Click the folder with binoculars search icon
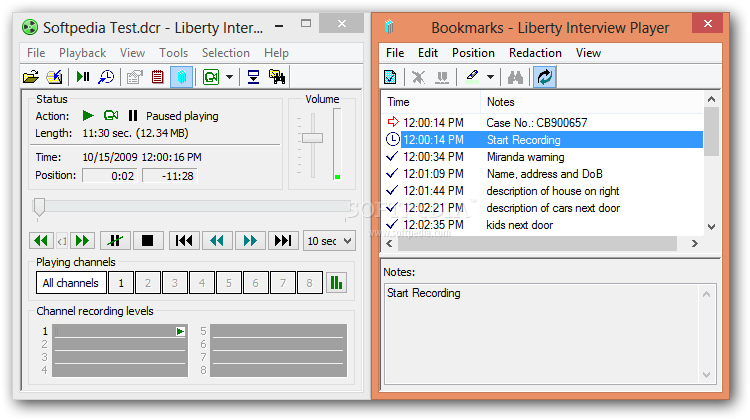 click(x=277, y=77)
